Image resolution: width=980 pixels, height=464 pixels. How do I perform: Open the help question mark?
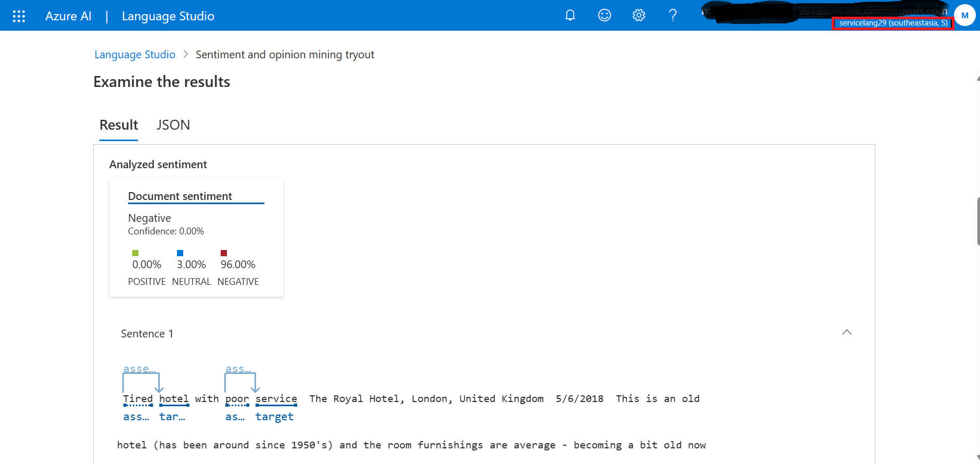tap(673, 16)
